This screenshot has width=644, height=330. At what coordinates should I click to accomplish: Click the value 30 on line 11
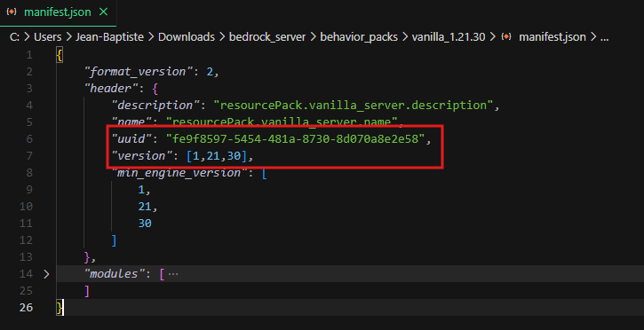[145, 223]
